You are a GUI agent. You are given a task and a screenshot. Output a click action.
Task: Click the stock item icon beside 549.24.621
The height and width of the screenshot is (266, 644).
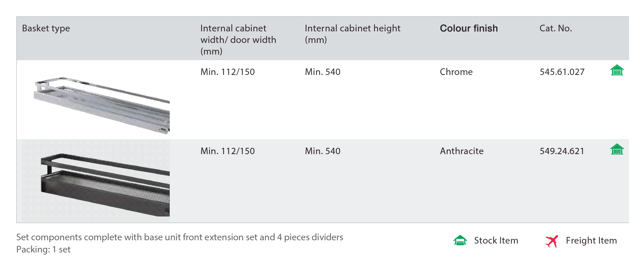(617, 149)
